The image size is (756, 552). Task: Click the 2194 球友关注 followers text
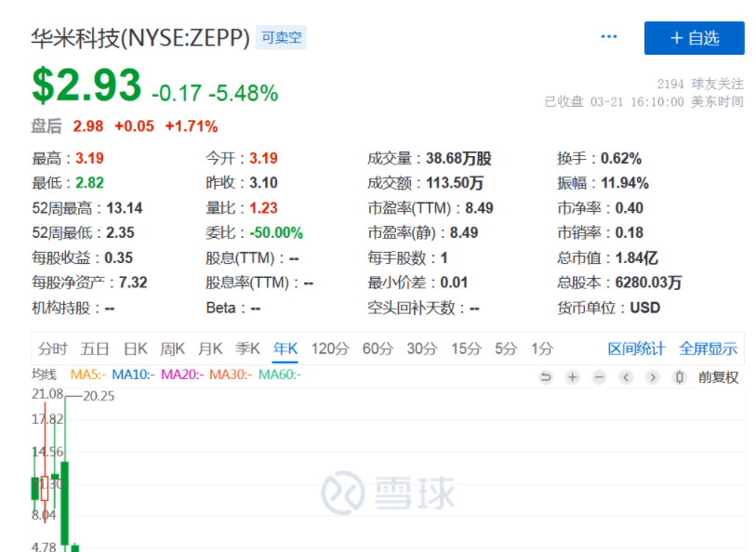pyautogui.click(x=700, y=84)
